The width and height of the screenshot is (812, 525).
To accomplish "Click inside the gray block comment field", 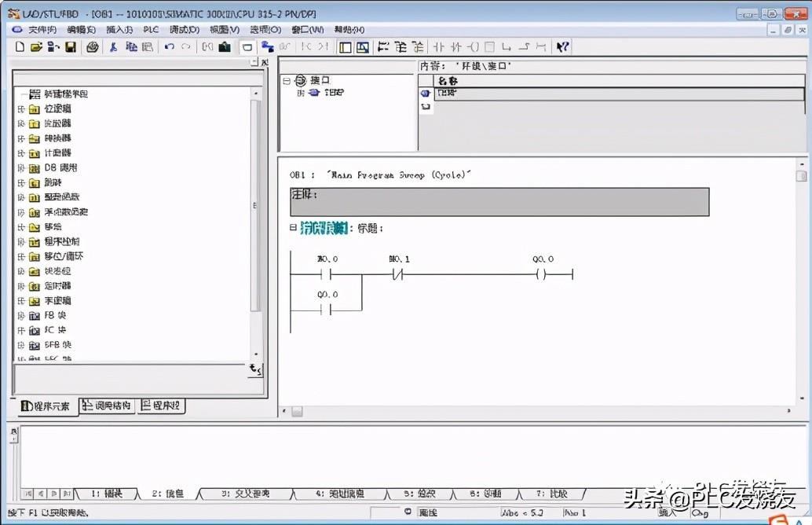I will click(499, 202).
